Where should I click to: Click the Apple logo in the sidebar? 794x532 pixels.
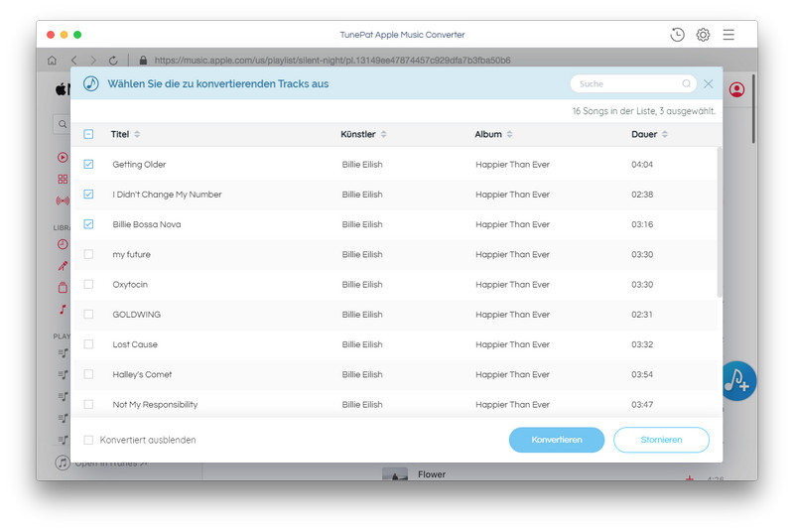coord(62,89)
